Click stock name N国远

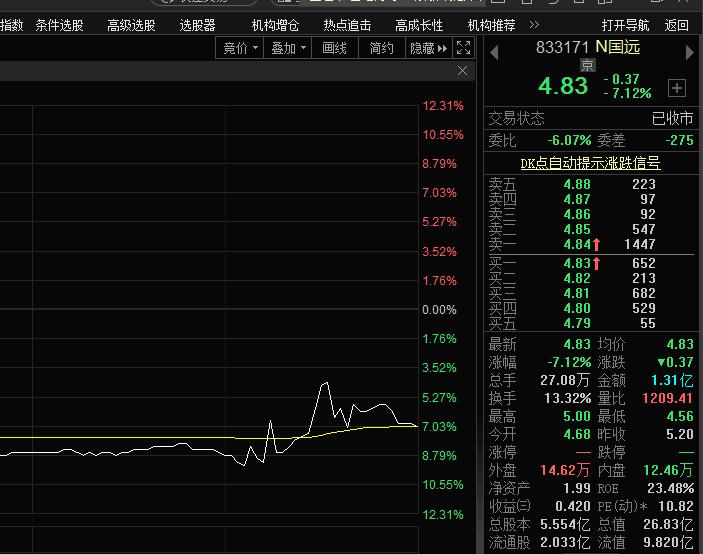pyautogui.click(x=618, y=47)
